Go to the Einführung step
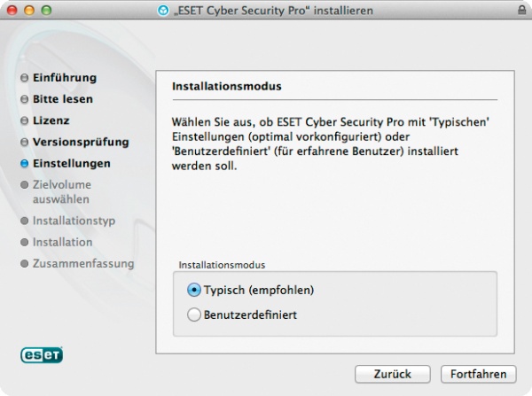 coord(65,78)
